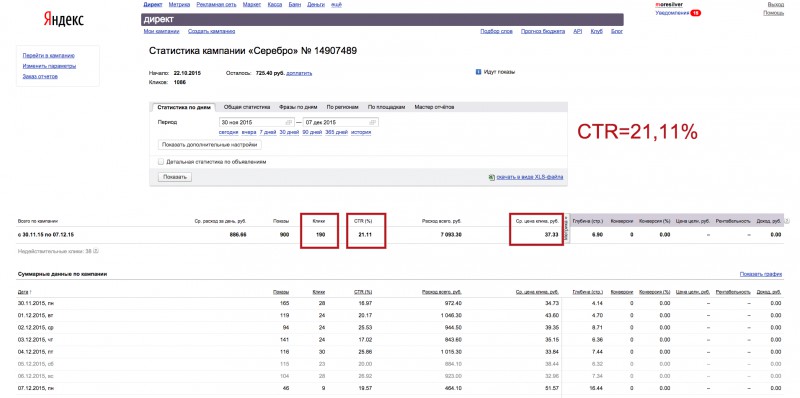Click the "30.11.2015, пн" date row

tap(36, 303)
